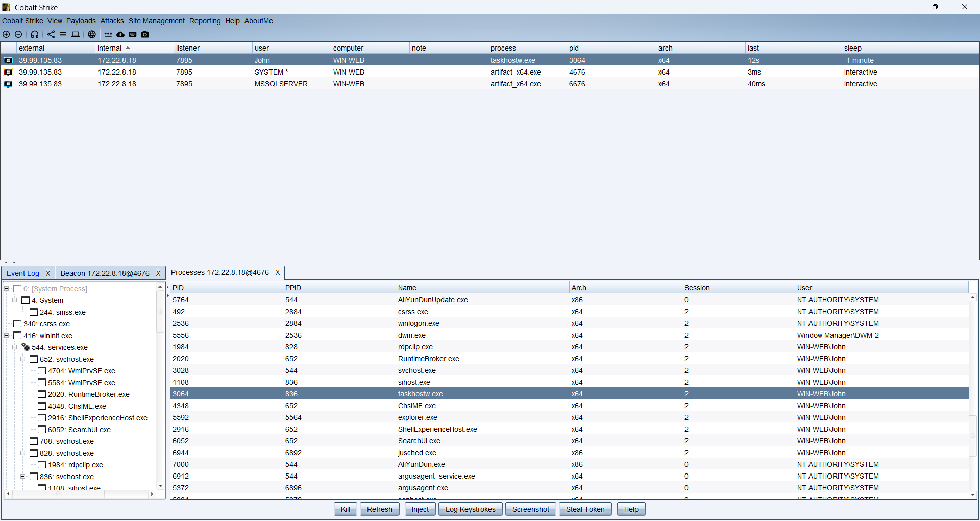Image resolution: width=980 pixels, height=521 pixels.
Task: Open the Cobalt Strike menu
Action: point(22,21)
